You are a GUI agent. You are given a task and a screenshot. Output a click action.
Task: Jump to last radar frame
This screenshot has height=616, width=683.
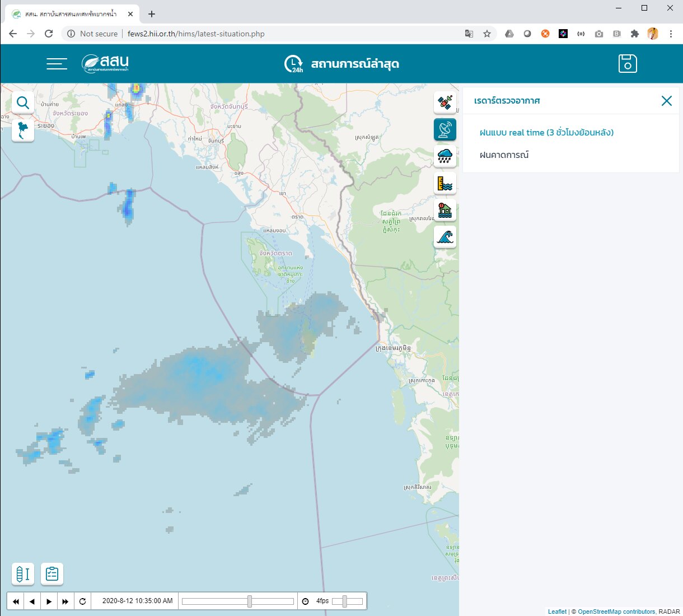pyautogui.click(x=66, y=601)
